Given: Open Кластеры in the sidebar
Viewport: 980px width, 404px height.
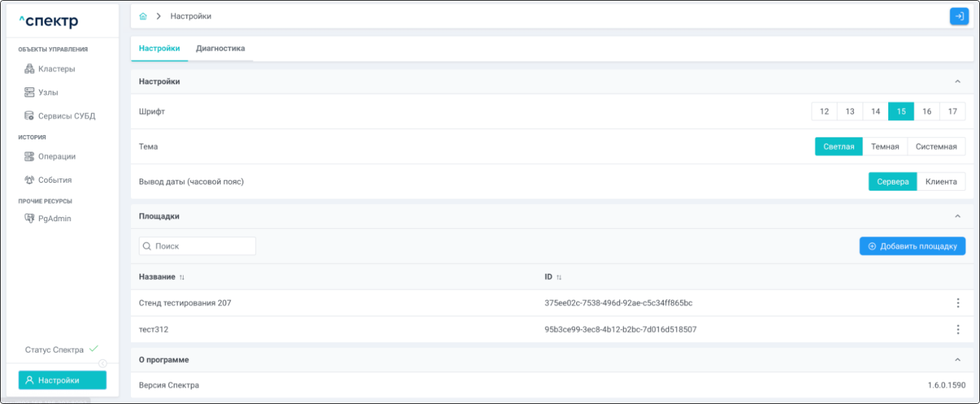Looking at the screenshot, I should (x=56, y=69).
